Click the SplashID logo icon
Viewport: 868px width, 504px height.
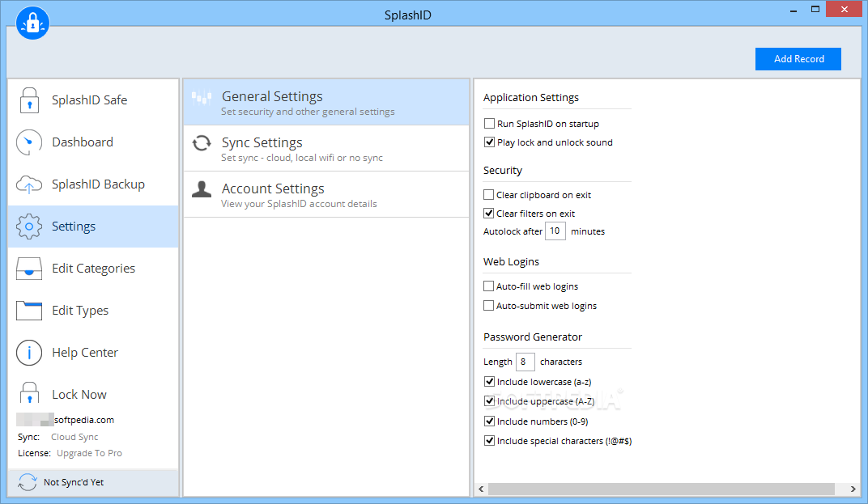coord(32,23)
